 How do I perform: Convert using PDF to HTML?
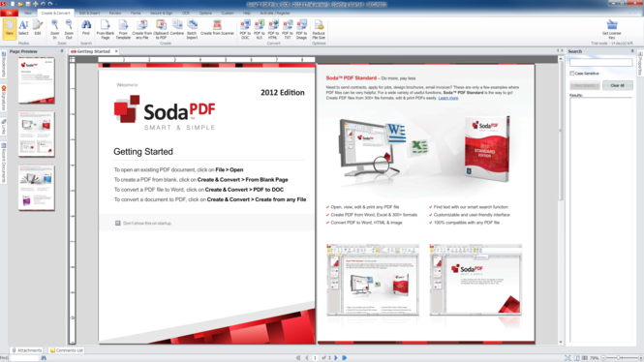pos(273,29)
